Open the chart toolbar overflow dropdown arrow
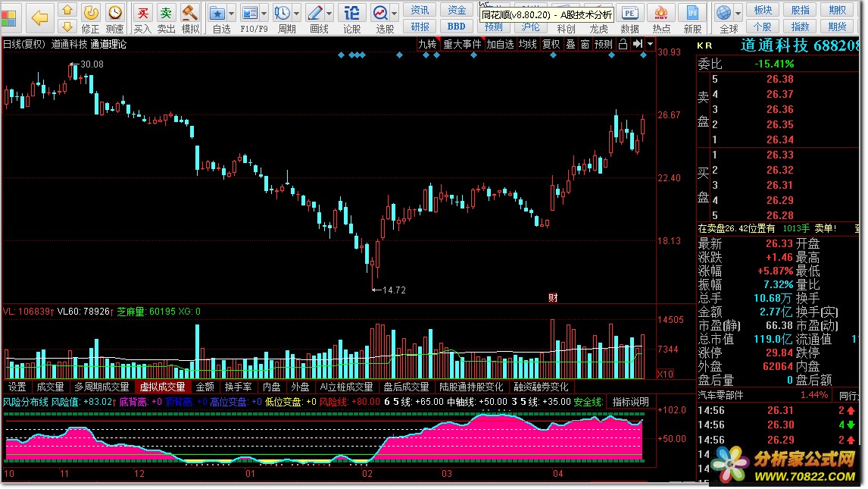Screen dimensions: 868x489 tap(651, 44)
